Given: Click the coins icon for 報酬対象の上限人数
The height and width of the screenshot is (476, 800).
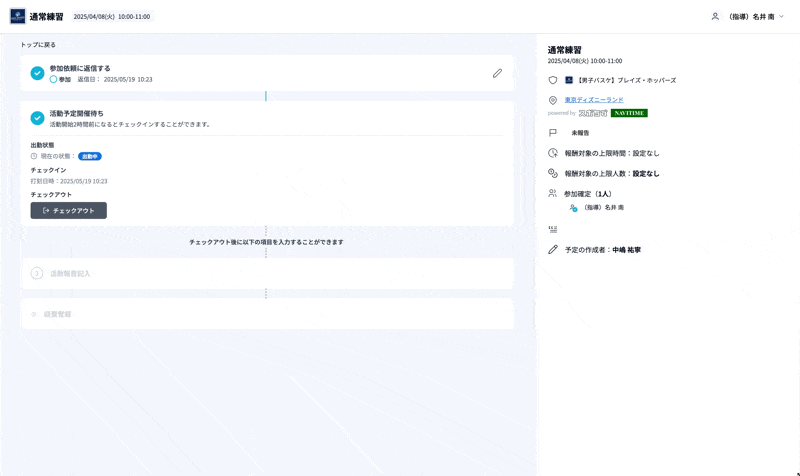Looking at the screenshot, I should click(x=553, y=173).
